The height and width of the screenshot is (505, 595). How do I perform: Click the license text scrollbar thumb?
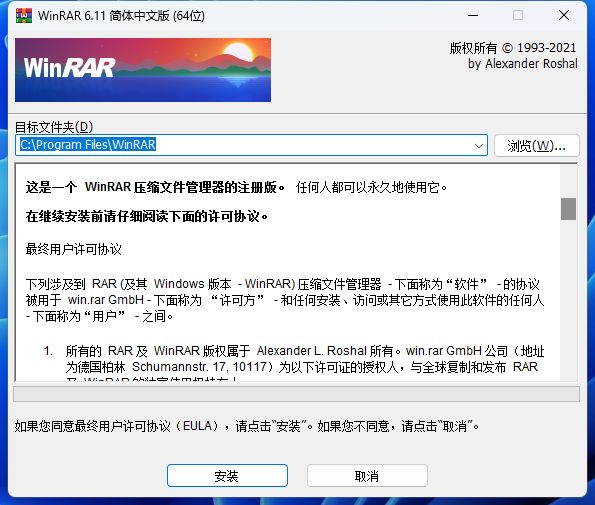click(x=568, y=209)
